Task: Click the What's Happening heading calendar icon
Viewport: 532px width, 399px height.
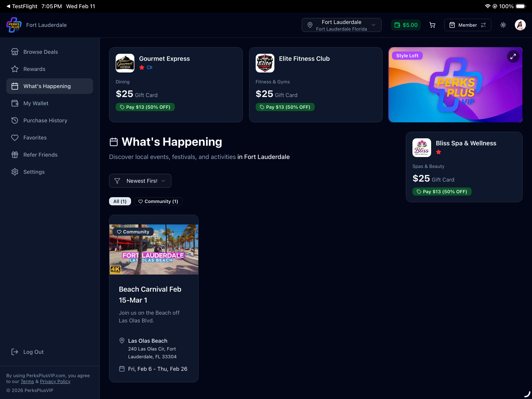Action: pyautogui.click(x=114, y=142)
